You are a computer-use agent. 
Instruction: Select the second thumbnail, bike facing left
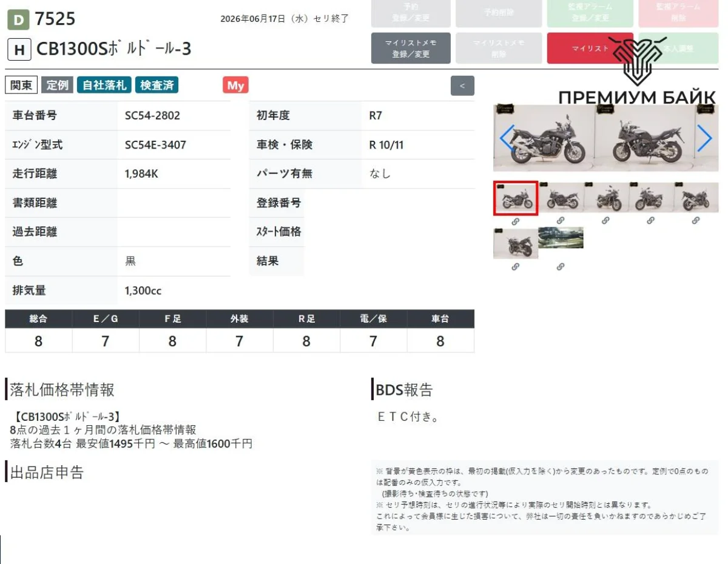click(561, 198)
